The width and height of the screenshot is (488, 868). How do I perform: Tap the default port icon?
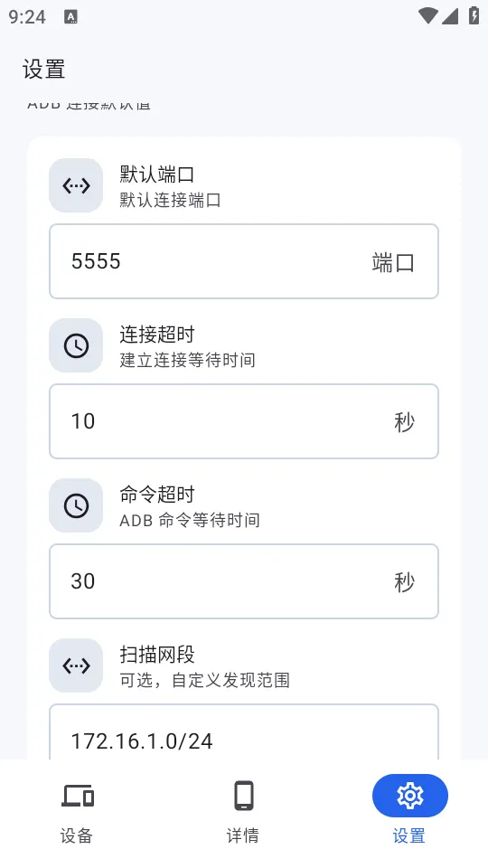click(x=76, y=185)
